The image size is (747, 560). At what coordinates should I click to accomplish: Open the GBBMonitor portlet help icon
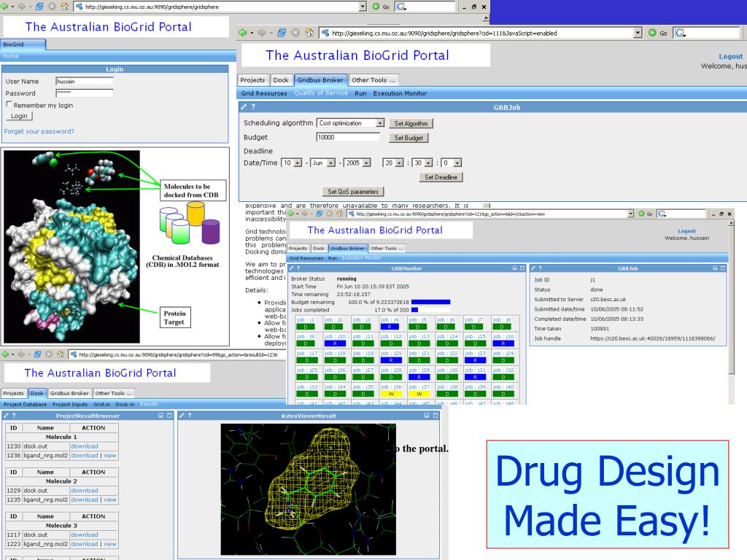tap(298, 268)
